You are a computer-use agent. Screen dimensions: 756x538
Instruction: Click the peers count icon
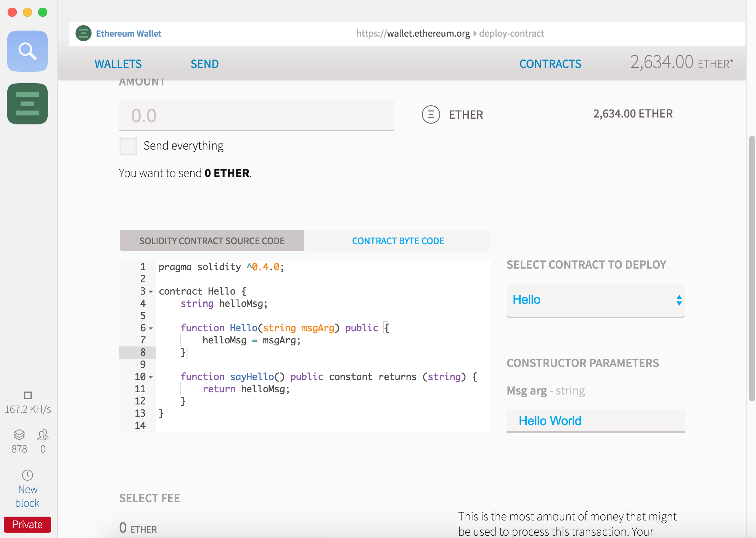tap(43, 435)
